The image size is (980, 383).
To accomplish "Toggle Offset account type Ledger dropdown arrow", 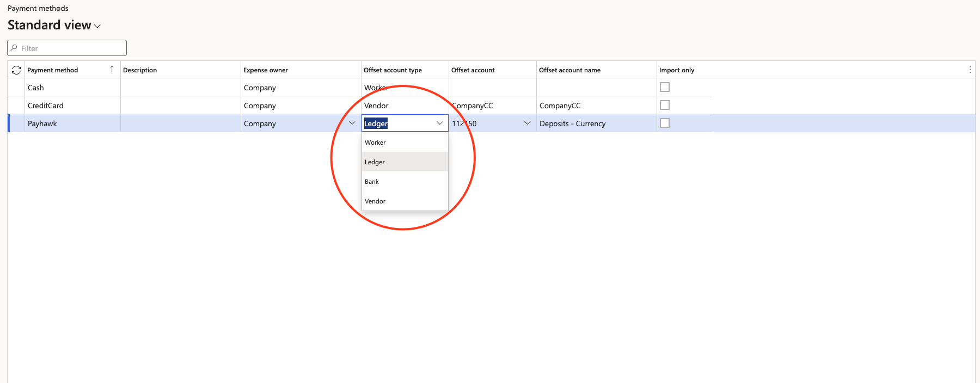I will click(x=439, y=123).
